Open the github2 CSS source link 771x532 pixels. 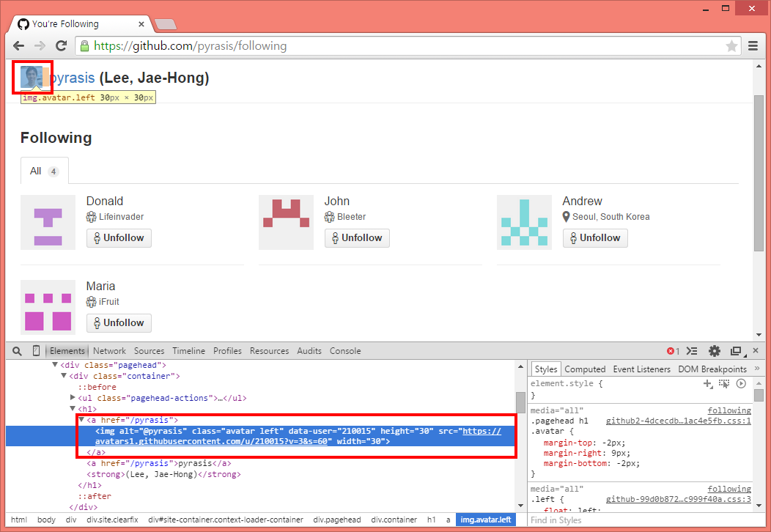click(678, 421)
